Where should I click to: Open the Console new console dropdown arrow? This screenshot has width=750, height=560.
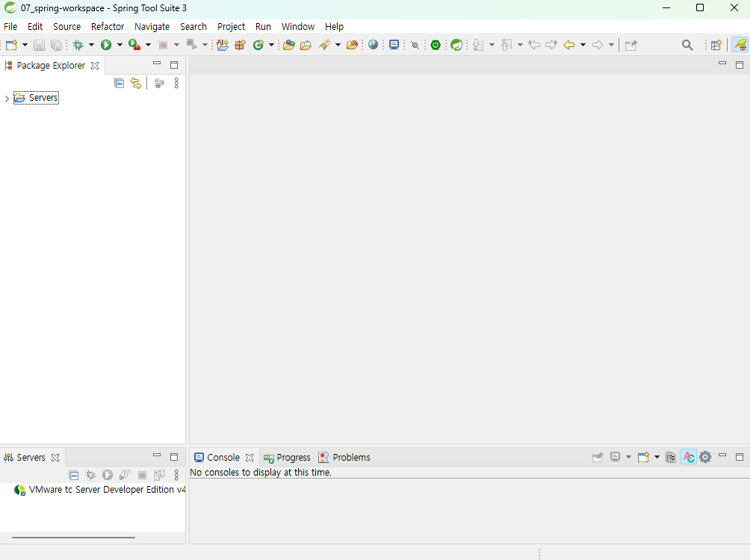click(x=657, y=457)
